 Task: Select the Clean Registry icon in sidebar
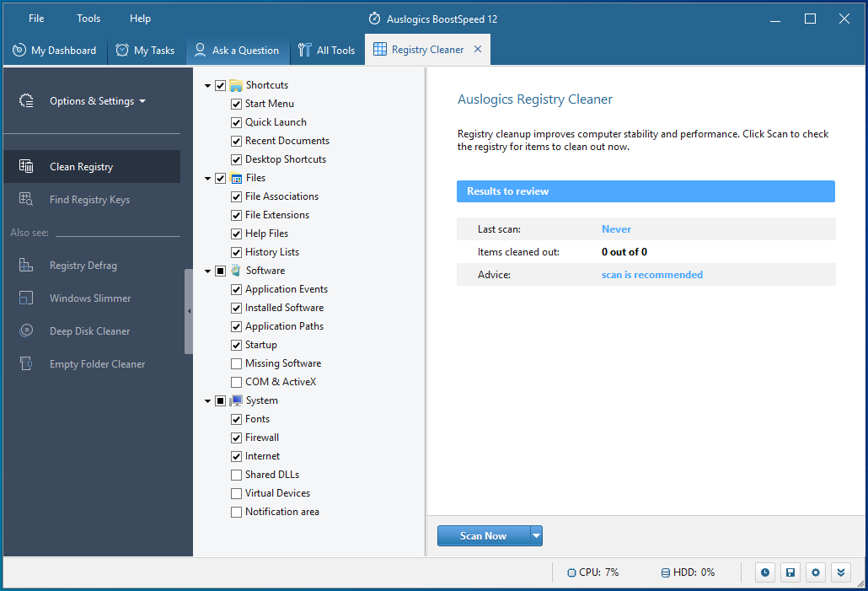click(x=24, y=166)
